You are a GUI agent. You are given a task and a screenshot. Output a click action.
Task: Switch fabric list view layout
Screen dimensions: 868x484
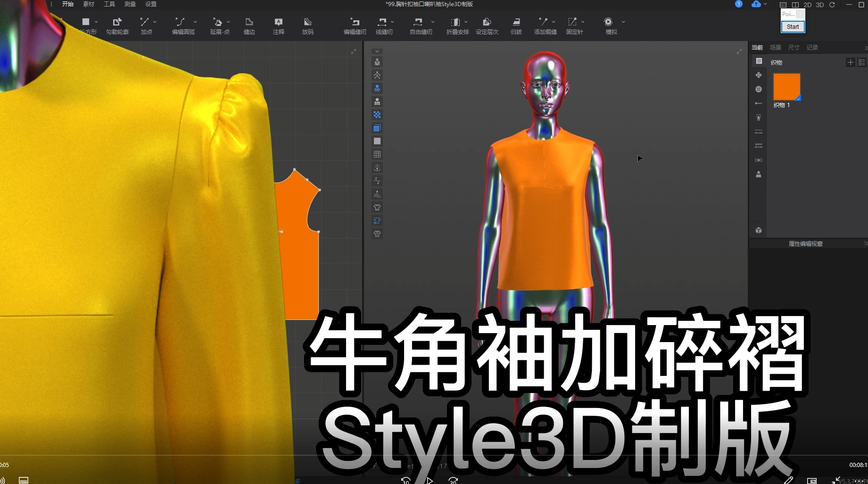point(862,62)
